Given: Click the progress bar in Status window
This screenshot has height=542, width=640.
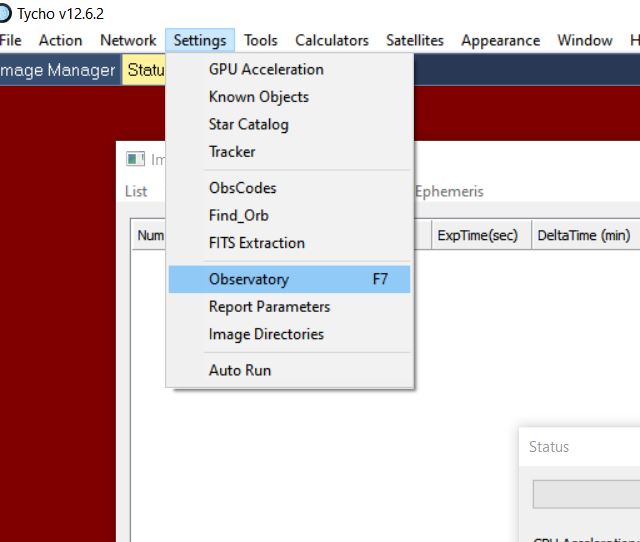Looking at the screenshot, I should (x=586, y=494).
